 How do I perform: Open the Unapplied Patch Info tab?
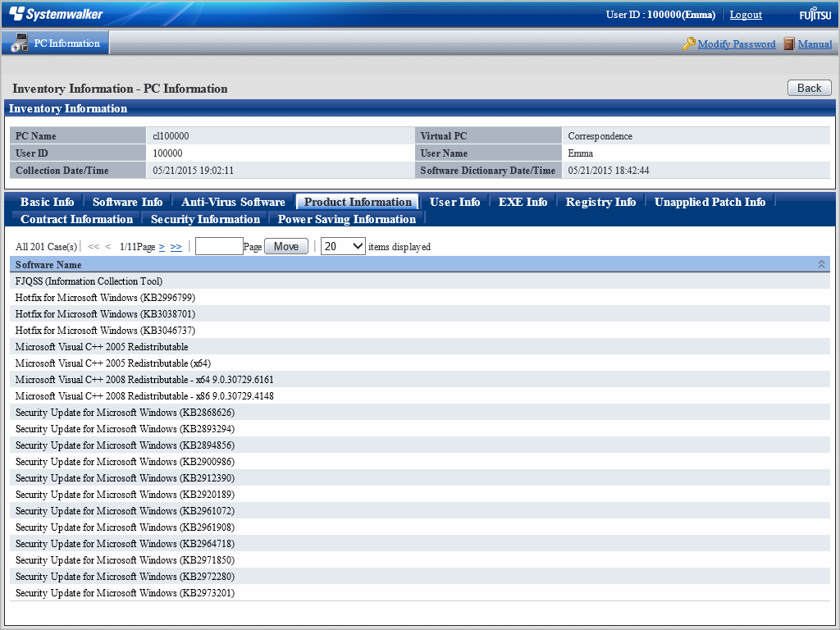pos(710,202)
